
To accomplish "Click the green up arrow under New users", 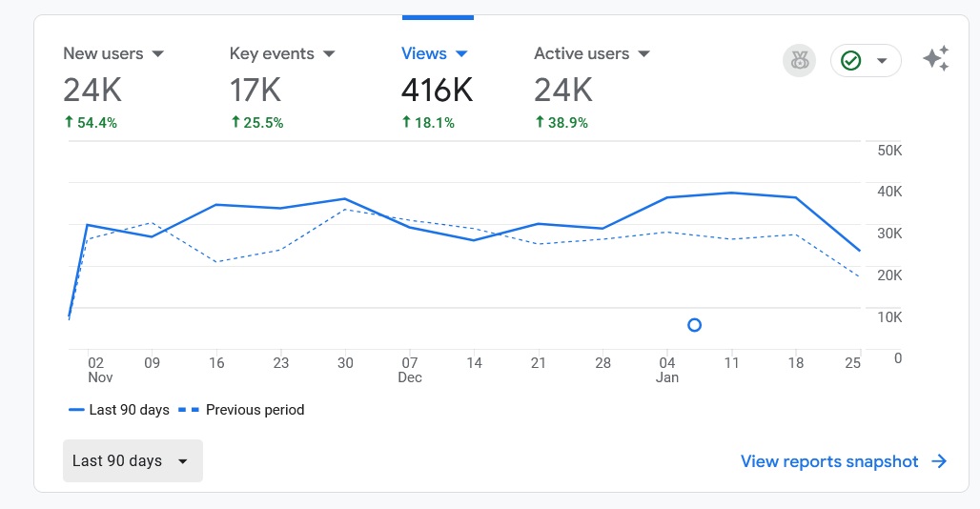I will 69,122.
